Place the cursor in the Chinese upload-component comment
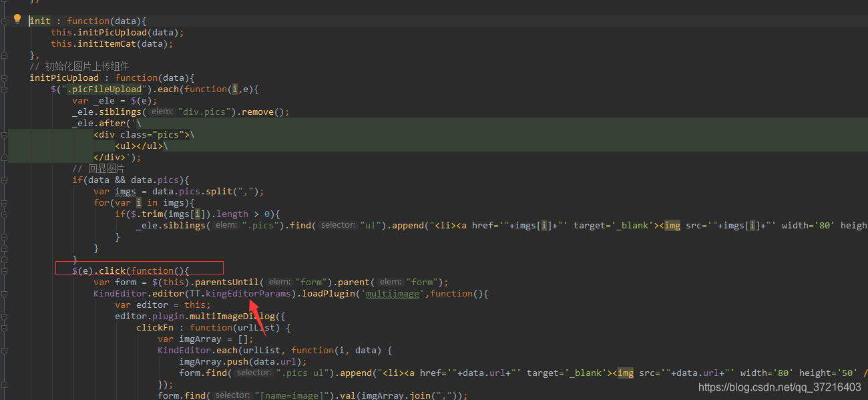This screenshot has width=868, height=400. pyautogui.click(x=79, y=66)
